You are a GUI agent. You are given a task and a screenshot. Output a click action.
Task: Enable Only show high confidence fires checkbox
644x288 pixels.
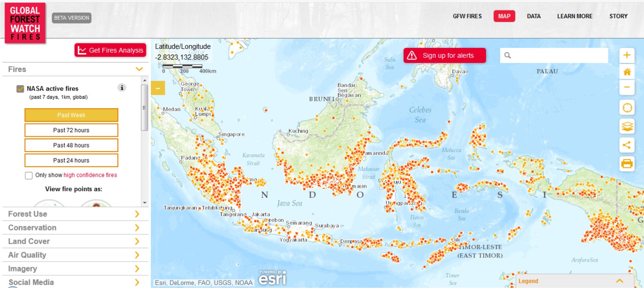pyautogui.click(x=29, y=175)
